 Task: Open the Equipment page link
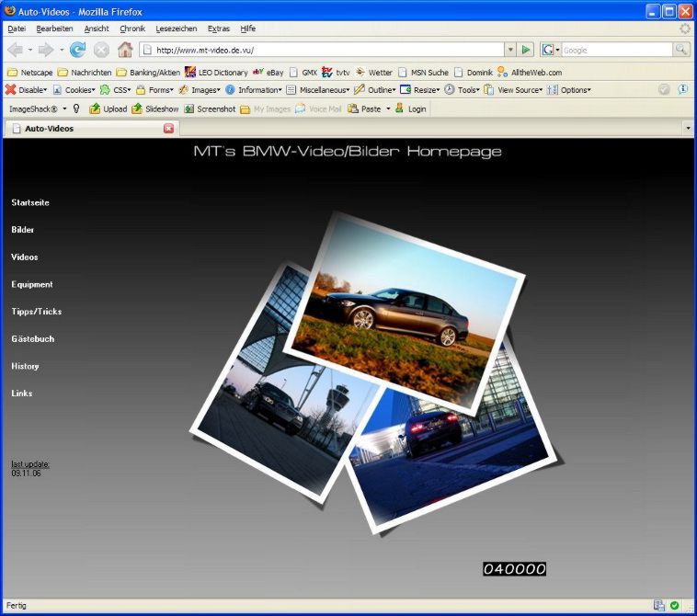[32, 284]
